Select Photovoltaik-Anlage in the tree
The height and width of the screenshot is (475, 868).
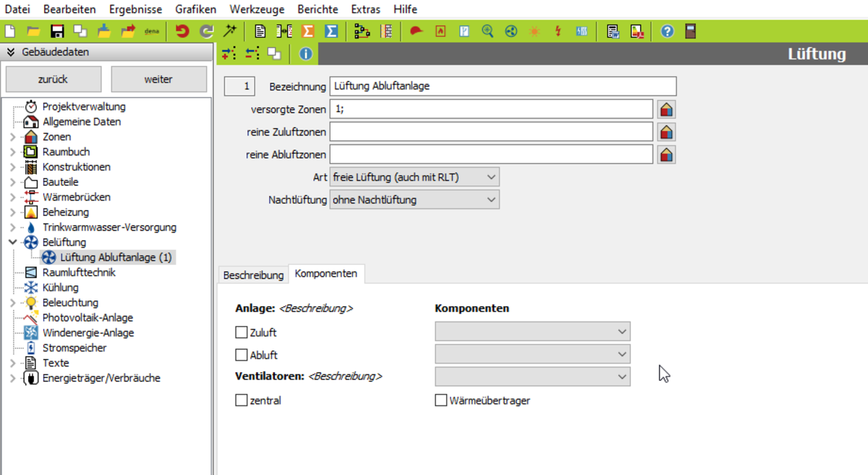(88, 318)
